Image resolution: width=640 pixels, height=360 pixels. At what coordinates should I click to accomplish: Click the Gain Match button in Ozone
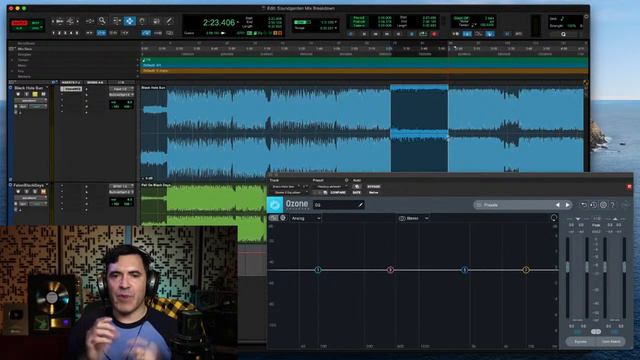point(611,342)
